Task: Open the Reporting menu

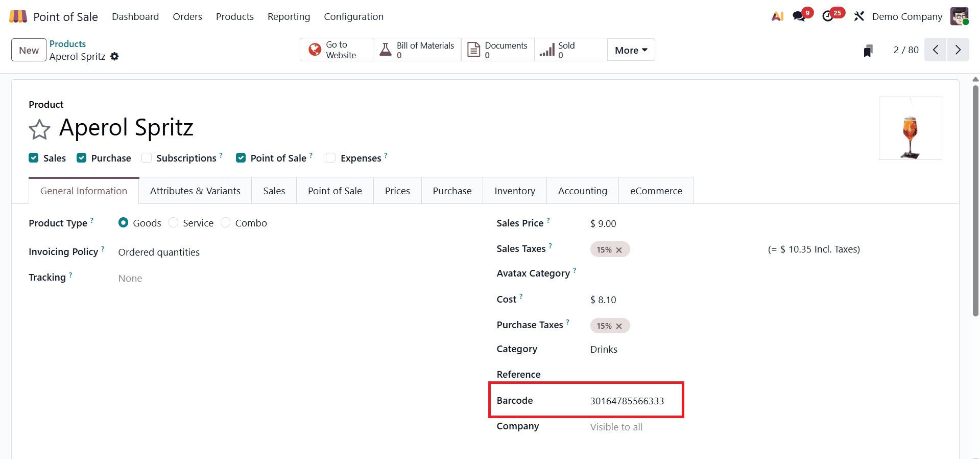Action: coord(289,16)
